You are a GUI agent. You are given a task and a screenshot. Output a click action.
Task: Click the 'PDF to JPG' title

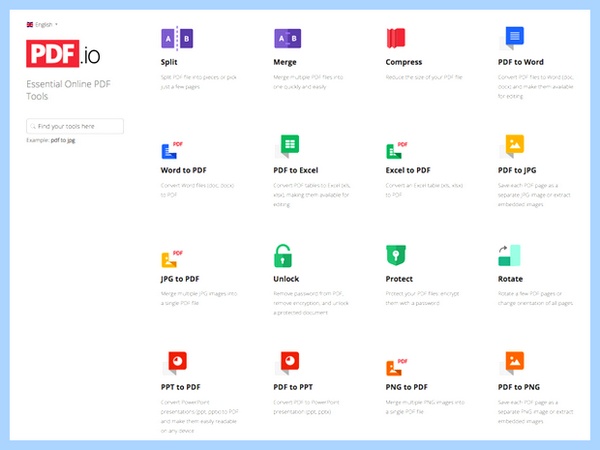pyautogui.click(x=517, y=170)
